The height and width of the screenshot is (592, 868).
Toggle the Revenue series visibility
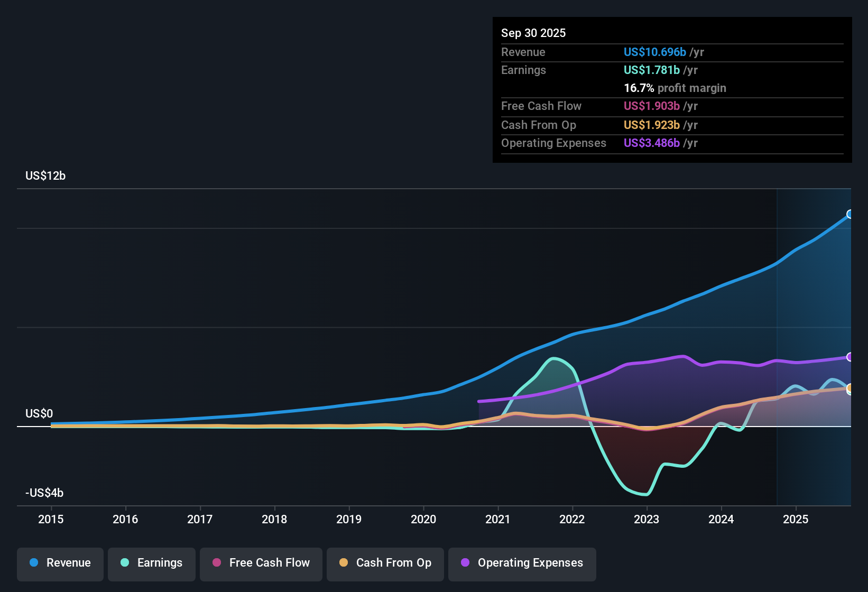tap(60, 563)
